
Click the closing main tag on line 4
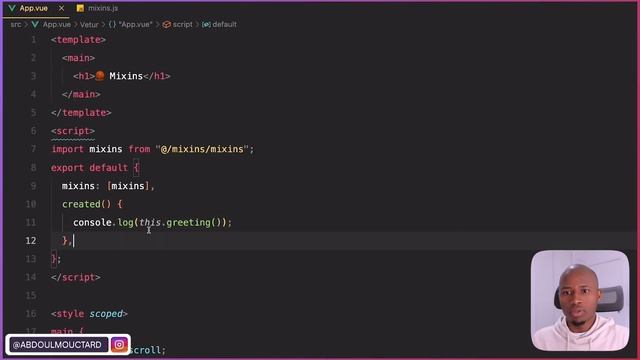[81, 94]
